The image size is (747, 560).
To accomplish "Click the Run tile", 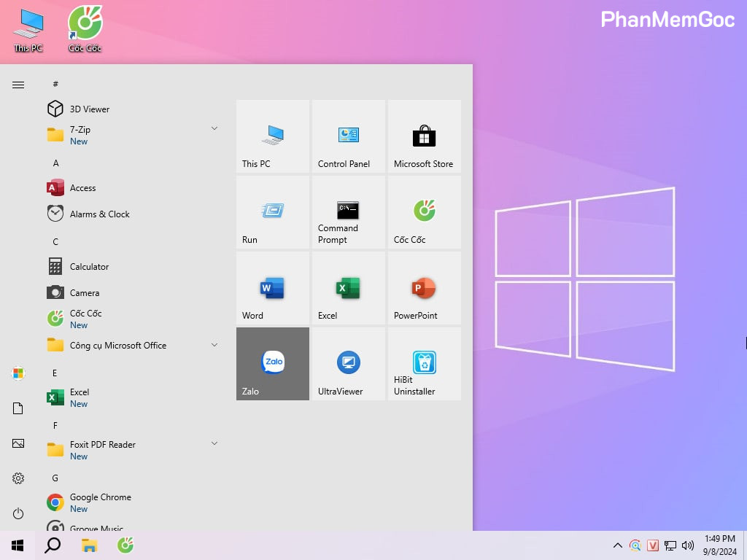I will click(273, 211).
